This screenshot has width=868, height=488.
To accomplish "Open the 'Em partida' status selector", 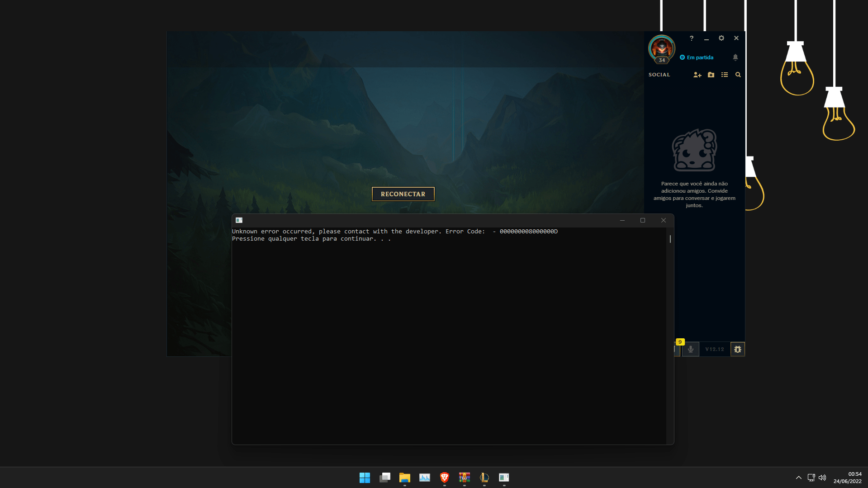I will [697, 57].
